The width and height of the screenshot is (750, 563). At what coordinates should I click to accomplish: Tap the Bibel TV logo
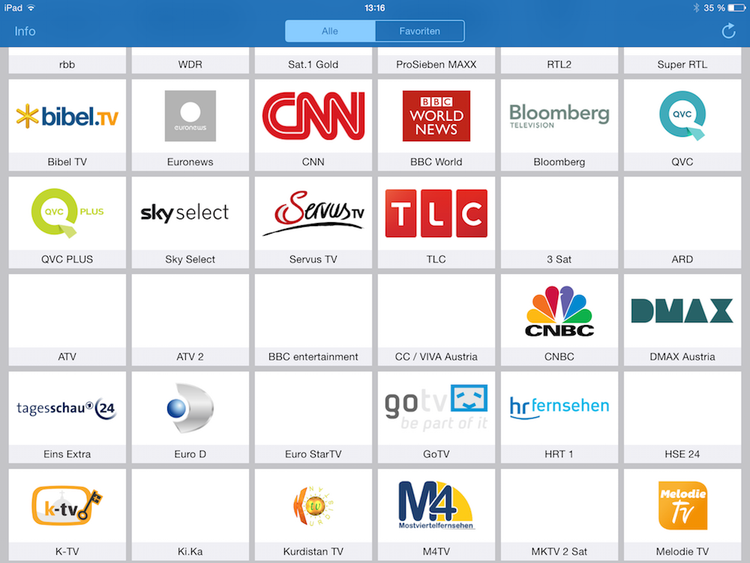pos(67,116)
